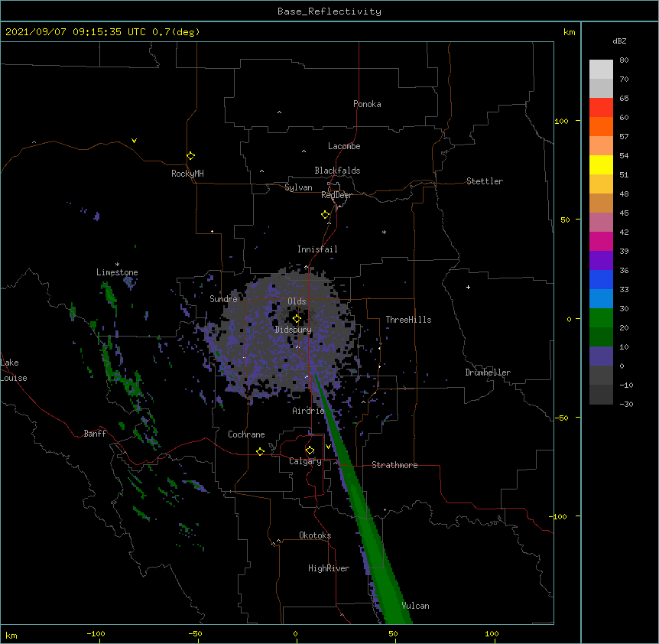Select the bright yellow 51-54 dBZ swatch
This screenshot has height=644, width=659.
point(601,164)
